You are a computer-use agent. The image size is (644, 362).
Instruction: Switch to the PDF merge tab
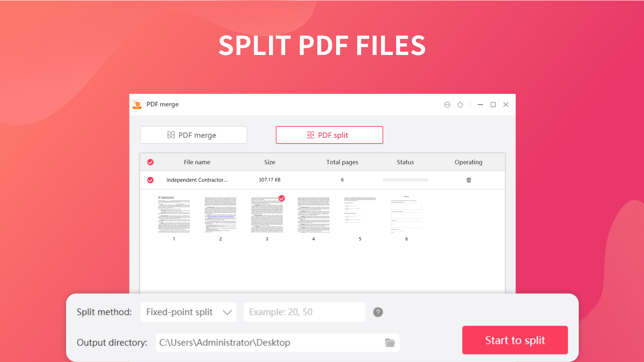point(194,135)
